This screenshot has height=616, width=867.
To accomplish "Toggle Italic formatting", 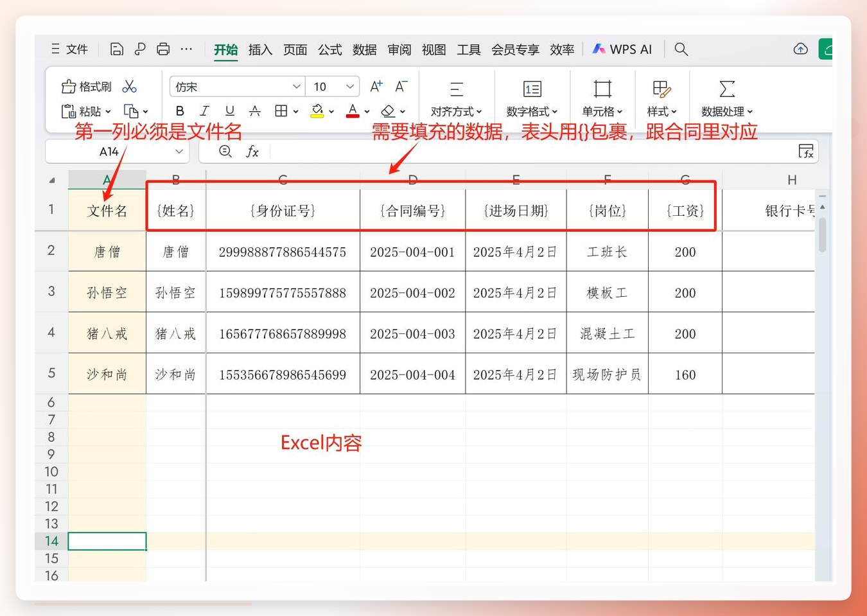I will [x=204, y=111].
